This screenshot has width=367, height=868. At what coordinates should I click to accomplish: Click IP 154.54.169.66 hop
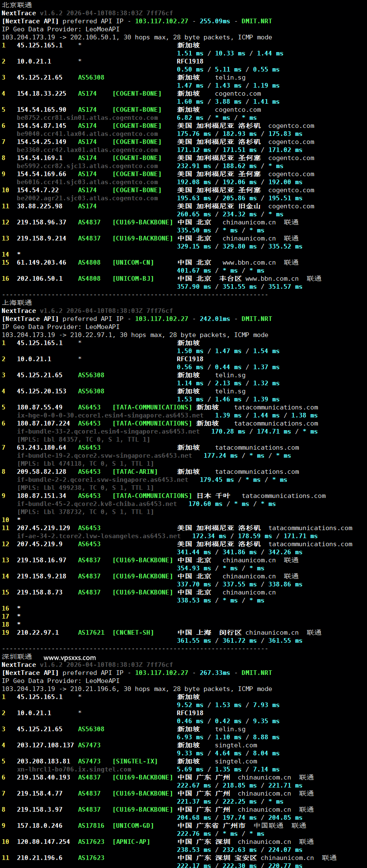(x=41, y=174)
